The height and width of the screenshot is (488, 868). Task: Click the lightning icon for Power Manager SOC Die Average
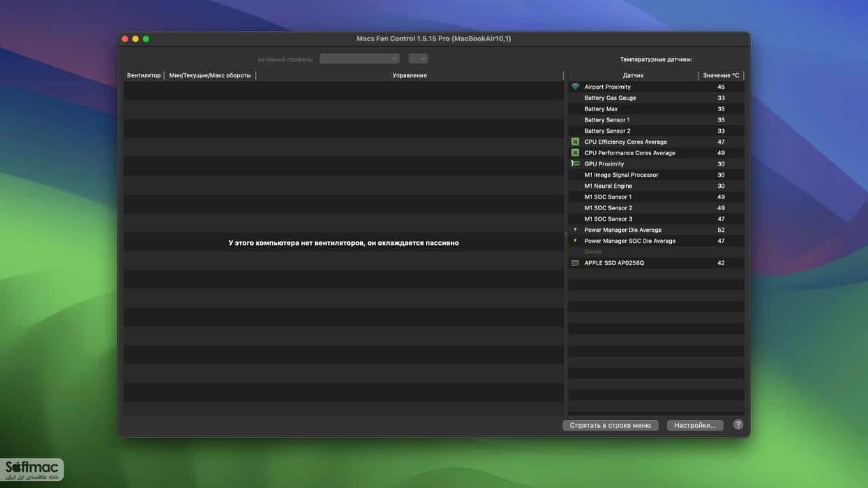click(x=575, y=241)
